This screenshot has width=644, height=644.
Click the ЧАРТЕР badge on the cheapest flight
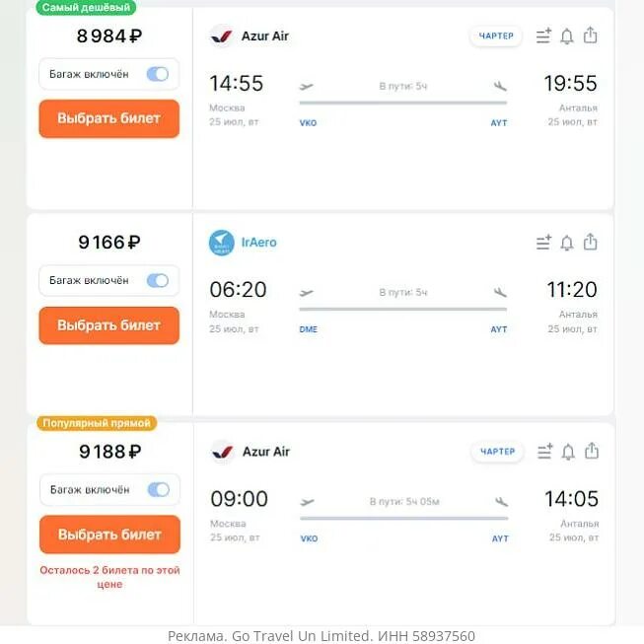(x=496, y=36)
